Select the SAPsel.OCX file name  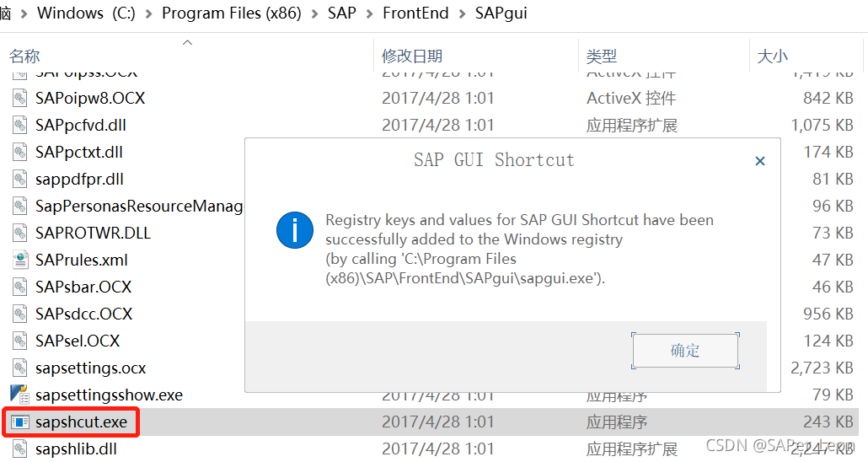(x=78, y=341)
